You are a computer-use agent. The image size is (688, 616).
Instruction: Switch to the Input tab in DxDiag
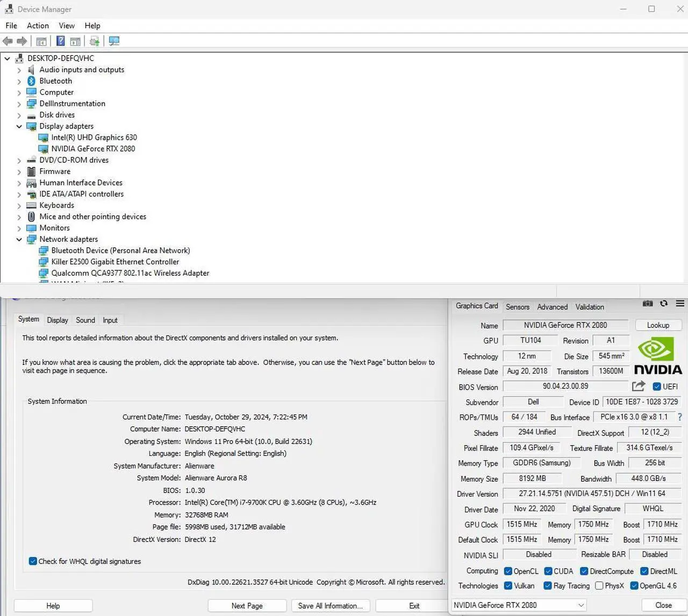tap(110, 320)
